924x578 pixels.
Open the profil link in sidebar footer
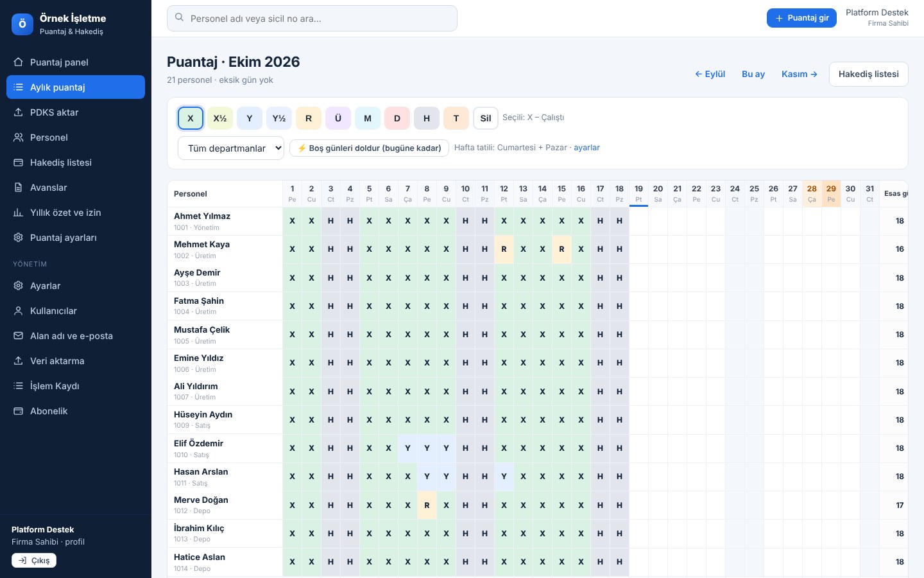point(75,542)
